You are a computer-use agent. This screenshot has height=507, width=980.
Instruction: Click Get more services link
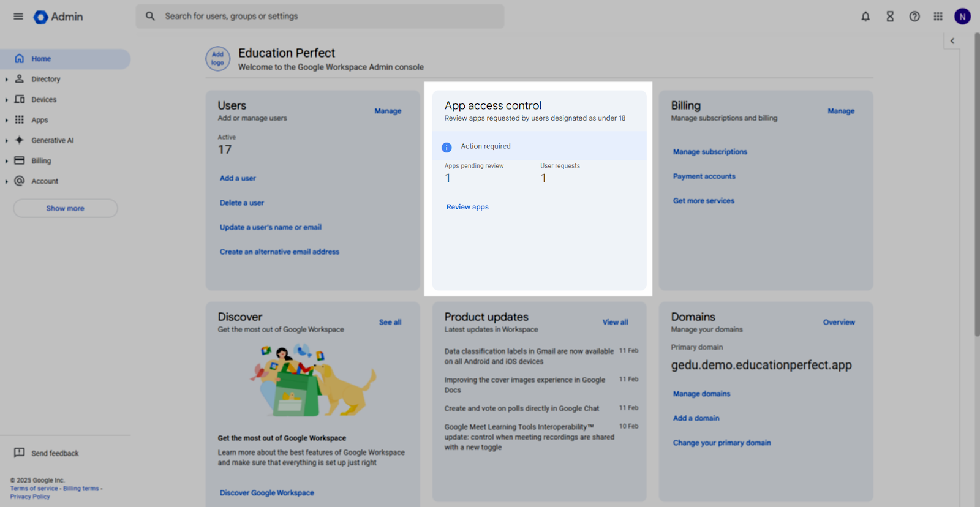pos(704,201)
